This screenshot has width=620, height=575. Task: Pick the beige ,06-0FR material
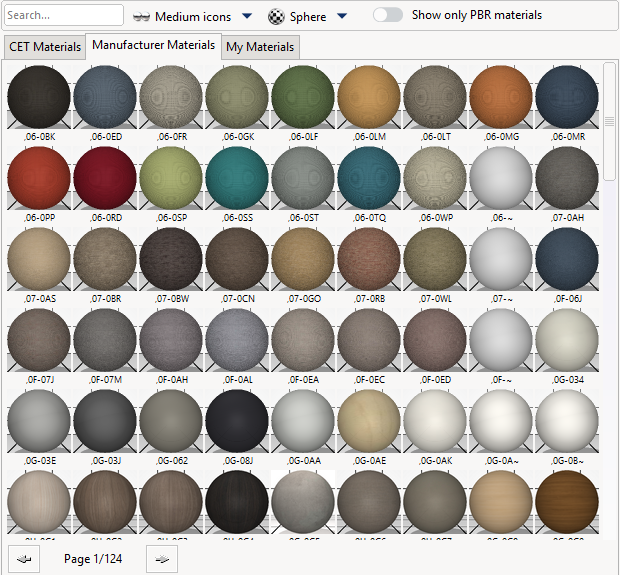point(171,97)
